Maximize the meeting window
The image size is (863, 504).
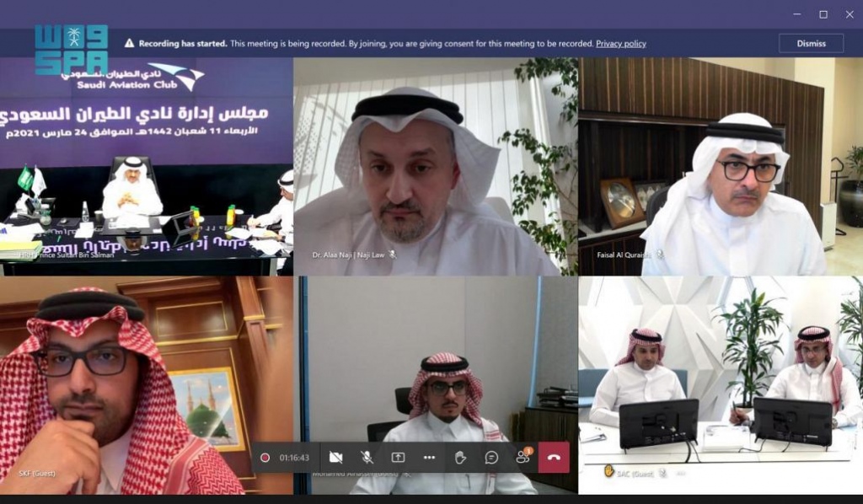[x=823, y=14]
